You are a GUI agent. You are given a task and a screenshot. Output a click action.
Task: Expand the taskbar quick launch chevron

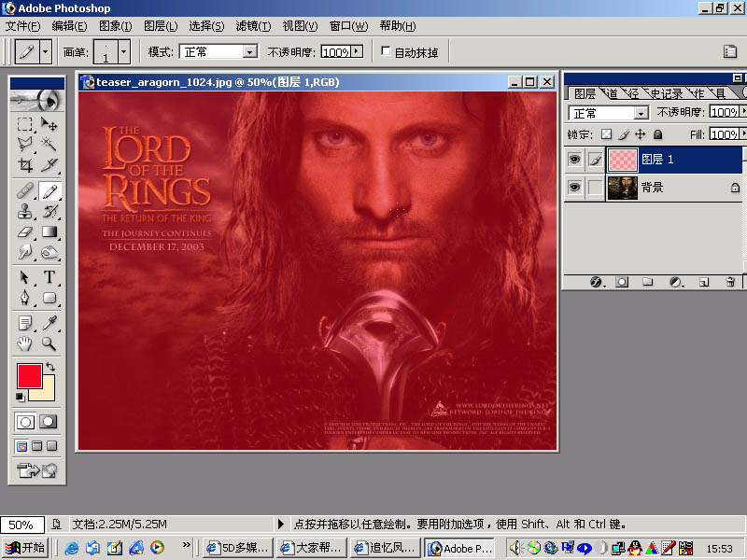[186, 545]
